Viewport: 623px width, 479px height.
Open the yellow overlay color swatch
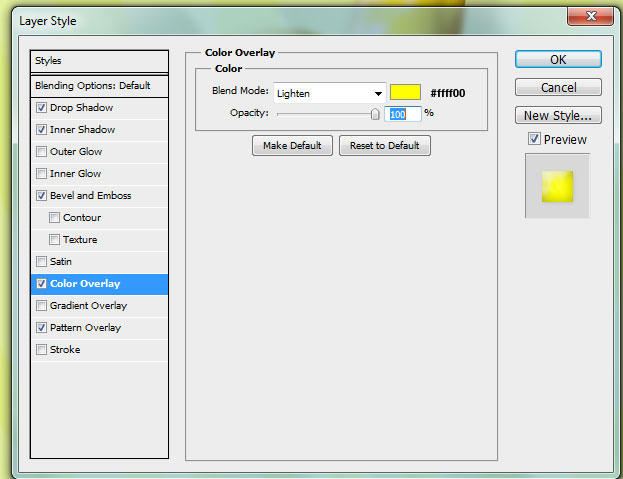click(x=405, y=93)
